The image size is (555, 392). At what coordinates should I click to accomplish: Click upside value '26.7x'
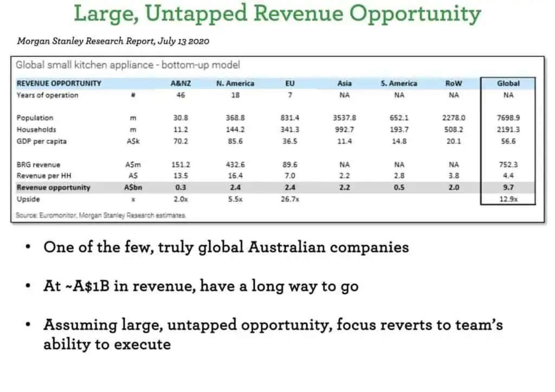290,199
